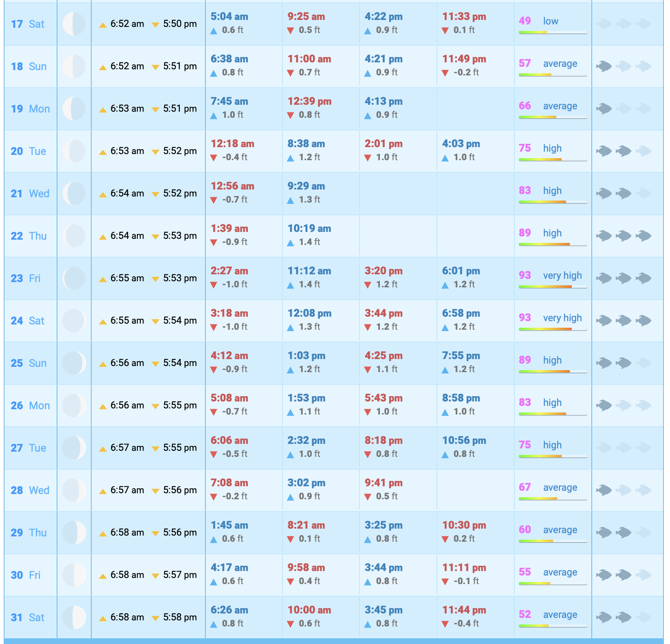
Task: Click the 93 very high activity bar for Friday 23
Action: 553,287
